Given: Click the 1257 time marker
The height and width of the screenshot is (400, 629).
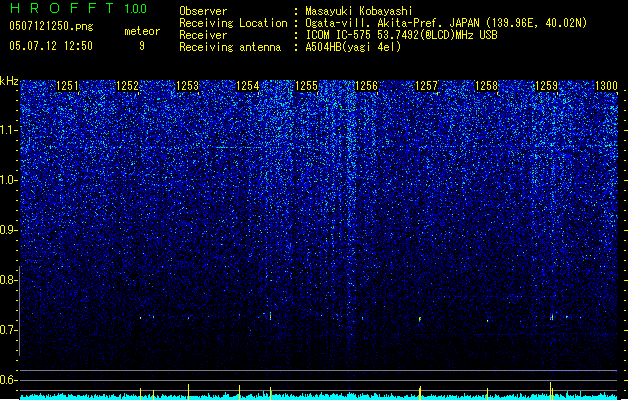Looking at the screenshot, I should point(426,85).
